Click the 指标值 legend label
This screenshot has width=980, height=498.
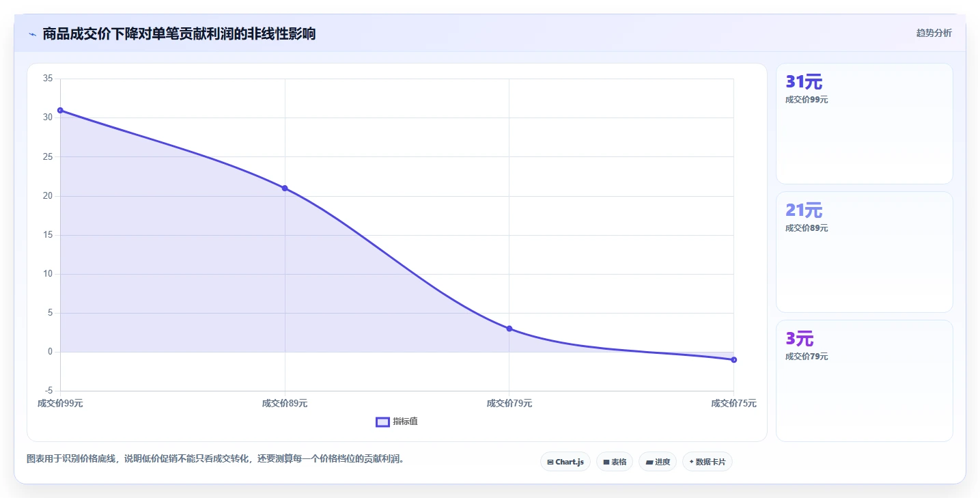[x=405, y=421]
